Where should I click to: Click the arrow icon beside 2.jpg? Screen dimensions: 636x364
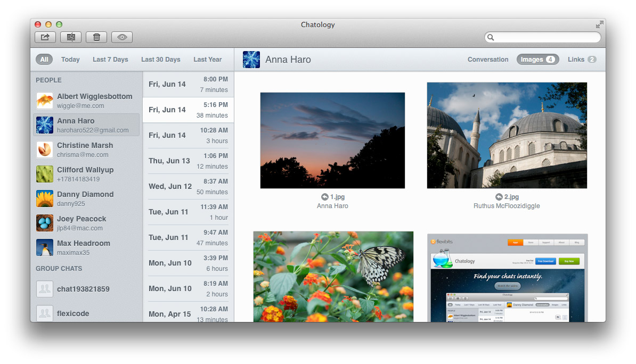tap(499, 197)
